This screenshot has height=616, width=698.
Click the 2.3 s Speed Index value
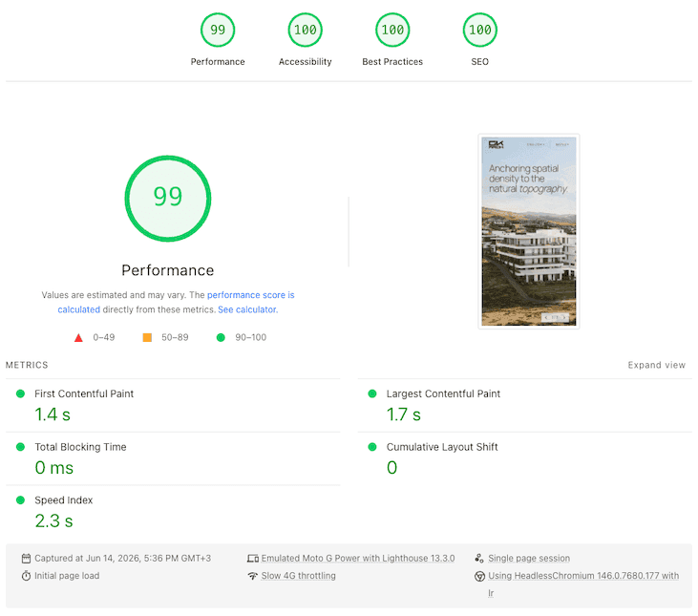point(53,520)
